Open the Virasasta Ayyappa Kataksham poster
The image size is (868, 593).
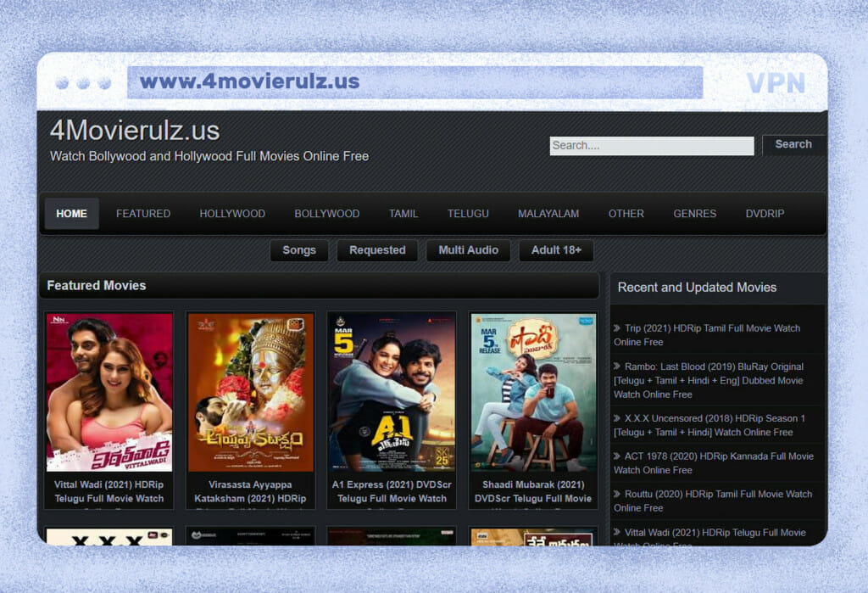(250, 393)
